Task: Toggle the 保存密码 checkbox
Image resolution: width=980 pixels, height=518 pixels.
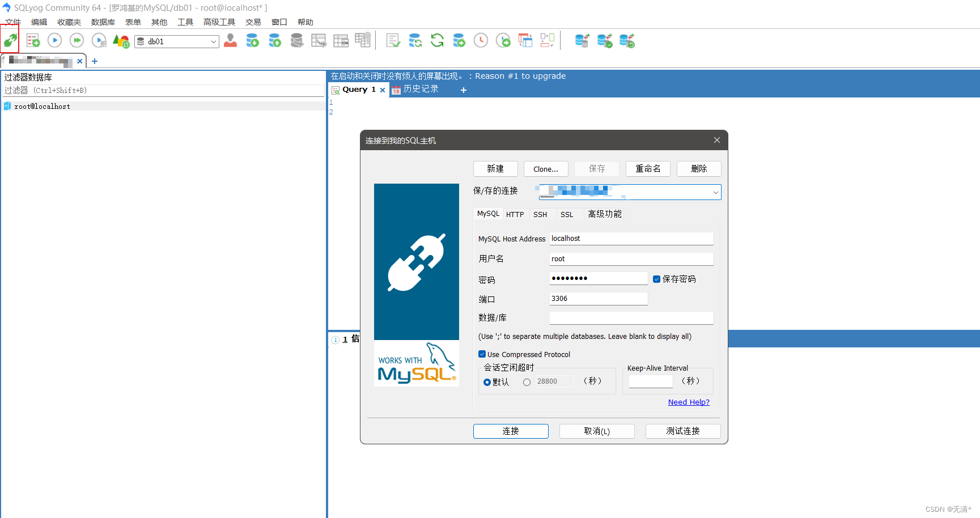Action: (656, 279)
